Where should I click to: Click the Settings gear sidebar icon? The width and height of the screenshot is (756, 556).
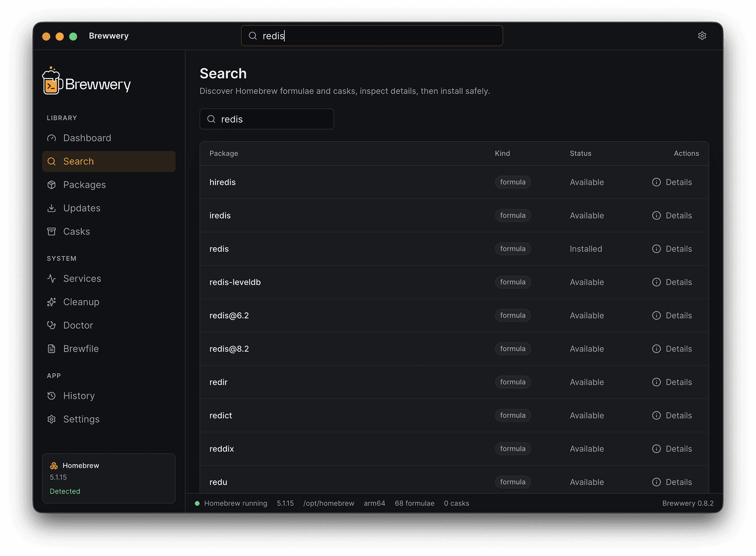coord(52,419)
